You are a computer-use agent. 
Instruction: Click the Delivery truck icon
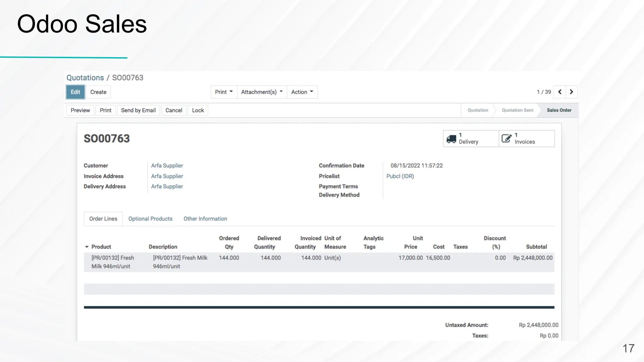point(451,139)
